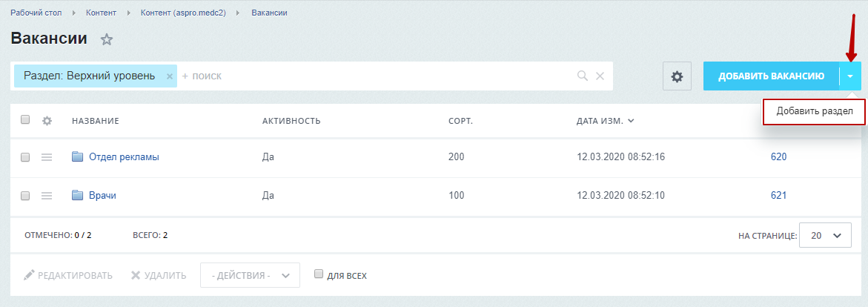Go to 'Контент' breadcrumb
Screen dimensions: 868x307
coord(102,12)
